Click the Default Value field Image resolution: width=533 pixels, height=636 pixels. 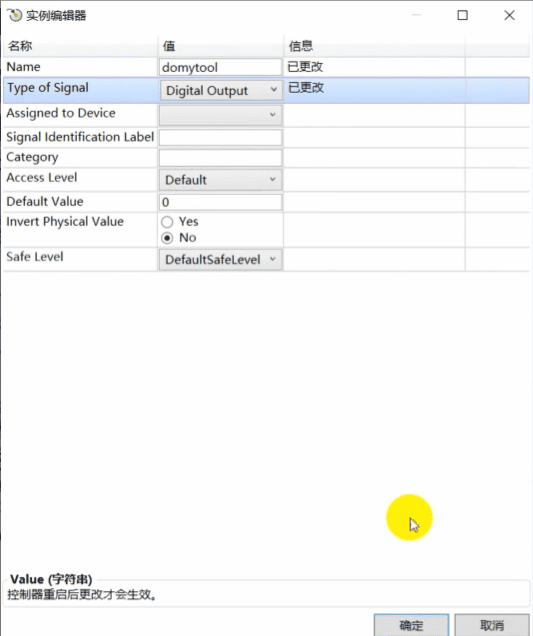pos(221,202)
